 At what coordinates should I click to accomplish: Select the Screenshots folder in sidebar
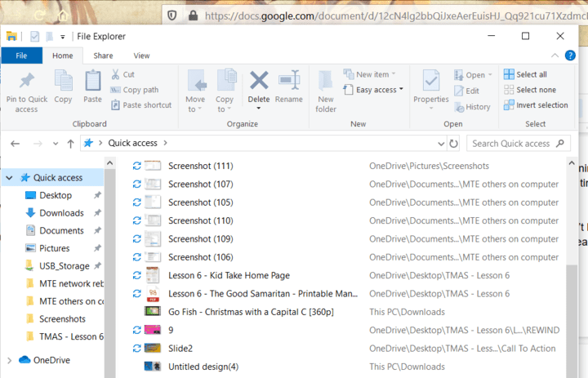click(62, 318)
